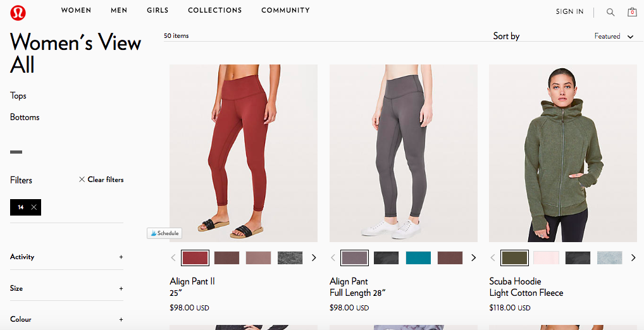Viewport: 644px width, 330px height.
Task: Show next colours for Align Pant II
Action: [314, 258]
